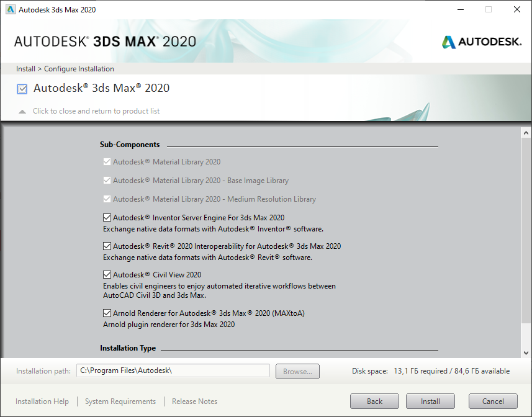This screenshot has height=417, width=532.
Task: Uncheck Revit 2020 Interoperability checkbox
Action: [107, 246]
